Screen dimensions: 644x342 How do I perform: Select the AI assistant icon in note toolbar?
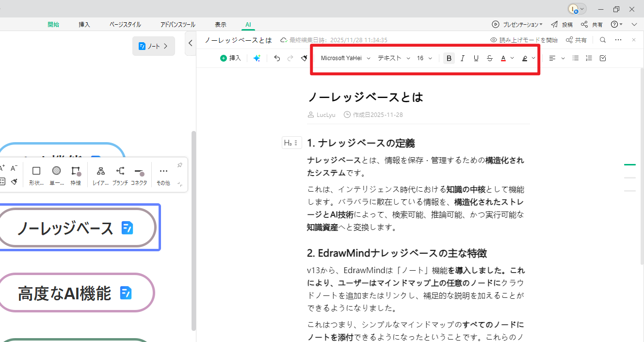pyautogui.click(x=257, y=58)
